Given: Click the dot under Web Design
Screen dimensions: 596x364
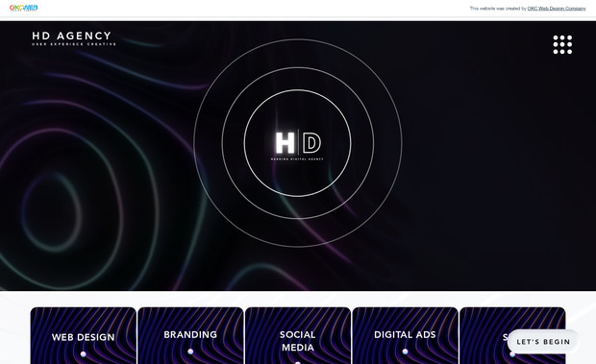Looking at the screenshot, I should [x=84, y=354].
